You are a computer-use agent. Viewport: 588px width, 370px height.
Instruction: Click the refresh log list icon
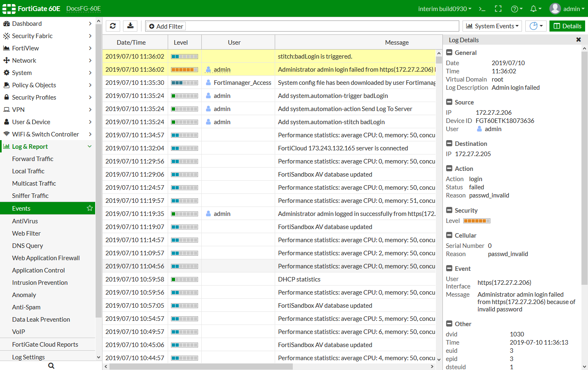point(113,26)
